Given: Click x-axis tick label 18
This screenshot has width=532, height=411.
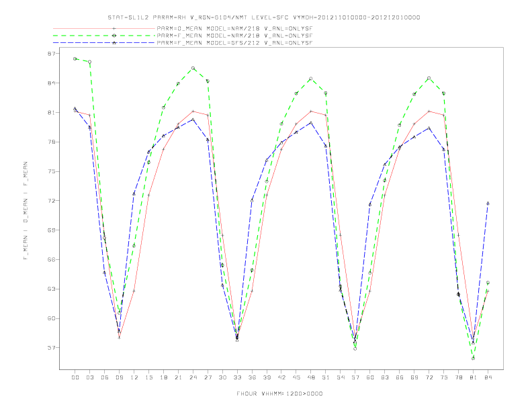Looking at the screenshot, I should [x=163, y=377].
